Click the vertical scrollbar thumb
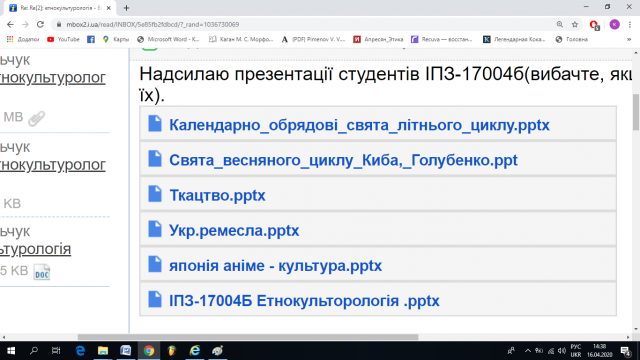Image resolution: width=640 pixels, height=360 pixels. click(636, 112)
